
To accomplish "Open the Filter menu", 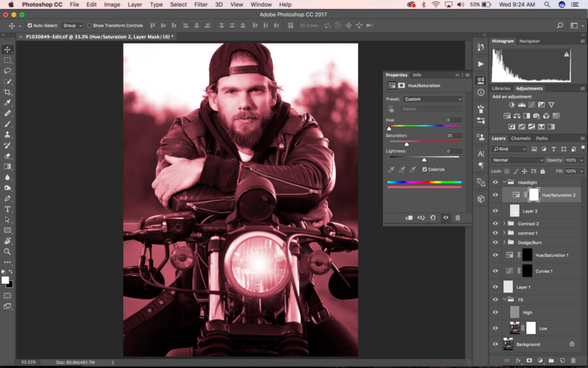I will [x=201, y=4].
